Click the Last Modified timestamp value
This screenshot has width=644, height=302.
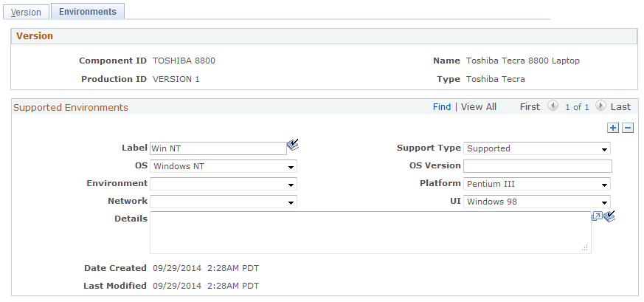[206, 286]
